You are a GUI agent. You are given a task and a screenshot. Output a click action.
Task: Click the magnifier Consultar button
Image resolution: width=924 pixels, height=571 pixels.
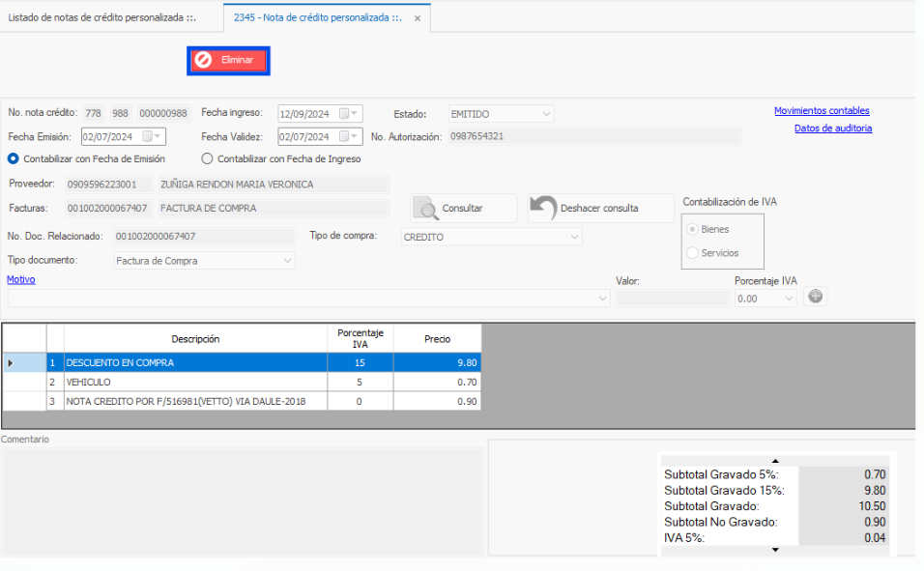426,208
